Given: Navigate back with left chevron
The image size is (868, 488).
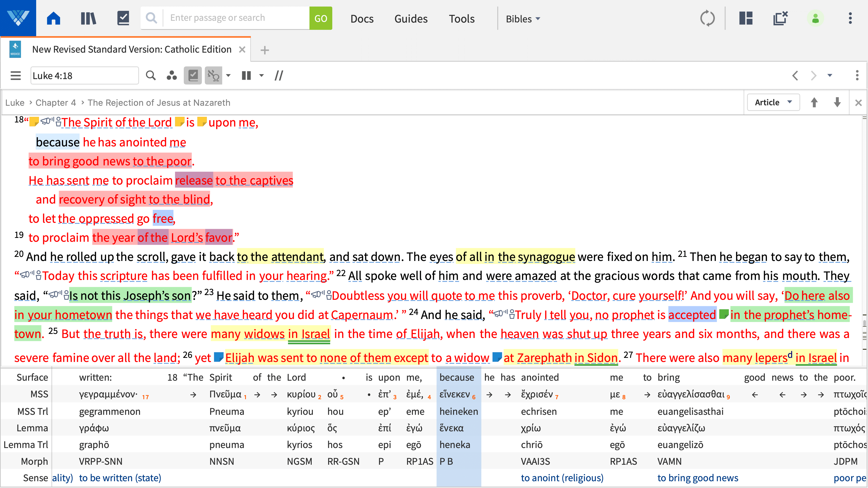Looking at the screenshot, I should tap(795, 75).
